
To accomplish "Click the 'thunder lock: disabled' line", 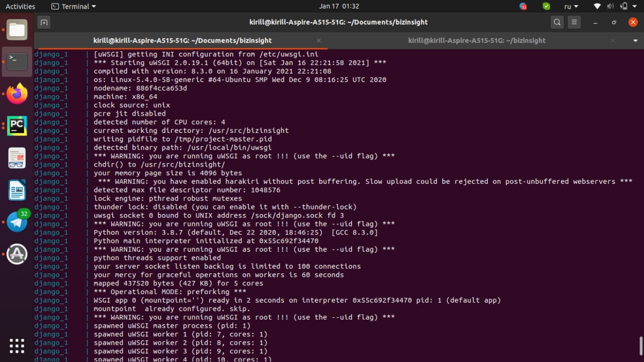I will click(225, 207).
